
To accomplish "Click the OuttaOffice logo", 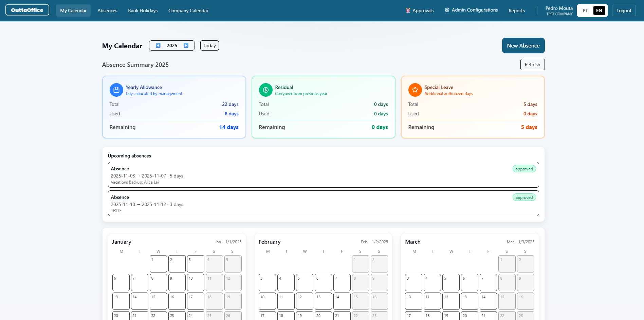I will (27, 10).
